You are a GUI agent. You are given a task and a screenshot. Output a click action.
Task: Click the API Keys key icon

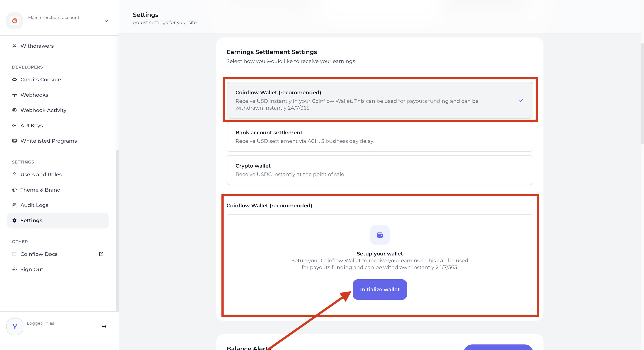14,125
